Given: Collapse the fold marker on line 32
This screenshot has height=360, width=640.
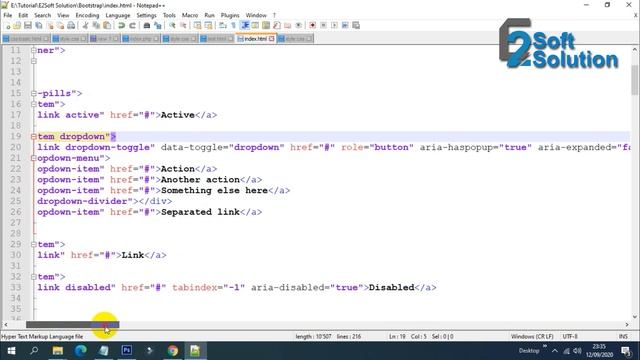Looking at the screenshot, I should pyautogui.click(x=33, y=277).
